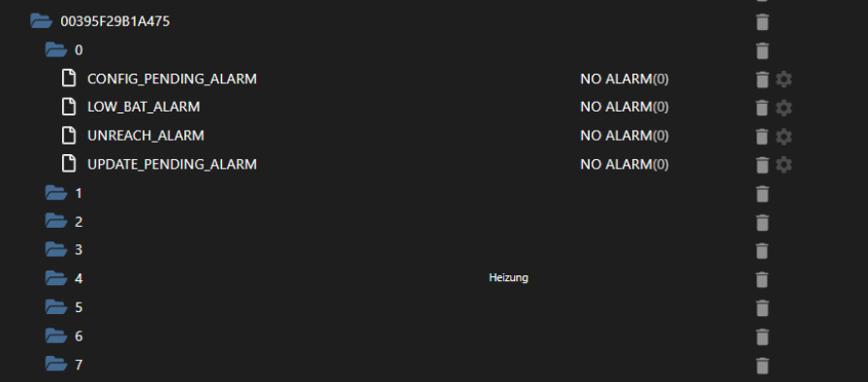Expand the channel 6 folder

click(56, 335)
